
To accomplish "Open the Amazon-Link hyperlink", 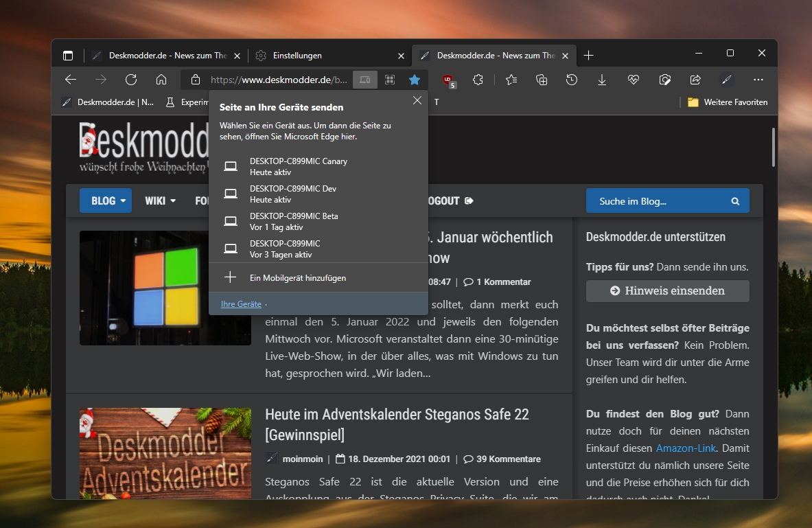I will (686, 448).
